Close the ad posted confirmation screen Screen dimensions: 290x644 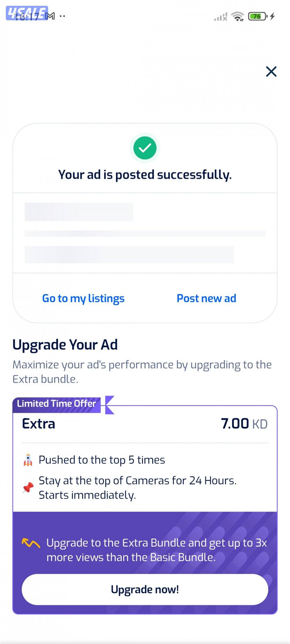coord(271,72)
